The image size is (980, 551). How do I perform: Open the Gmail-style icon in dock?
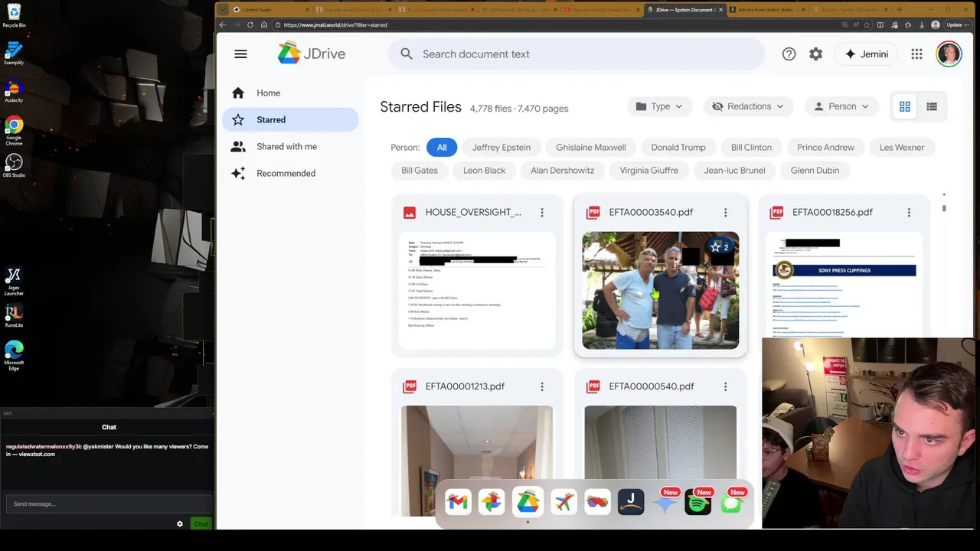point(458,502)
